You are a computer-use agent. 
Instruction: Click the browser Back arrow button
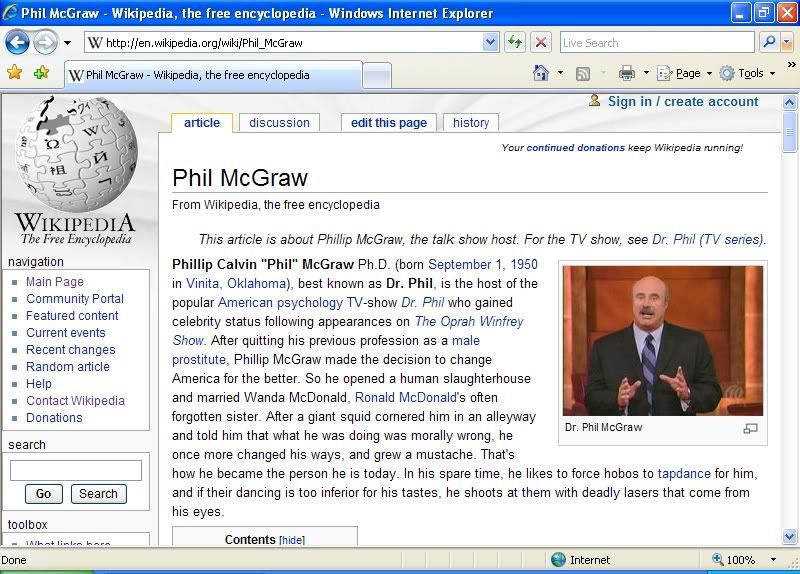tap(17, 42)
